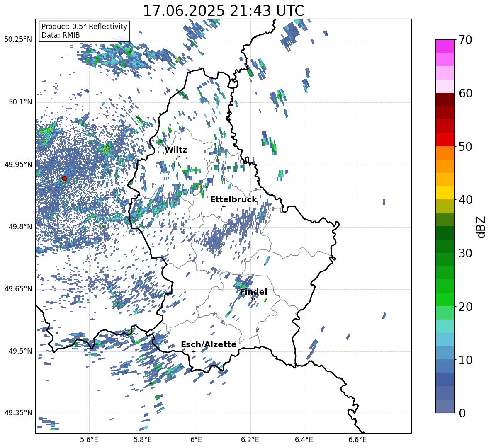Click the 49.35°N latitude label
This screenshot has width=491, height=448.
click(18, 413)
